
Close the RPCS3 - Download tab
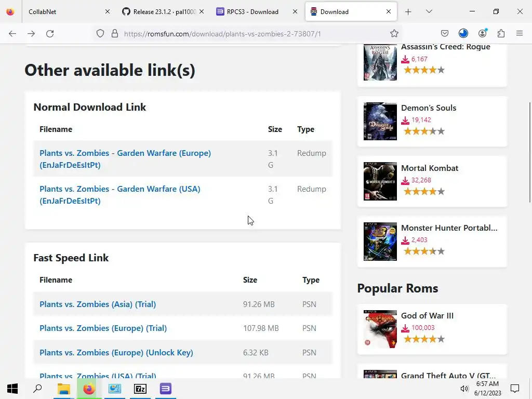pyautogui.click(x=295, y=11)
